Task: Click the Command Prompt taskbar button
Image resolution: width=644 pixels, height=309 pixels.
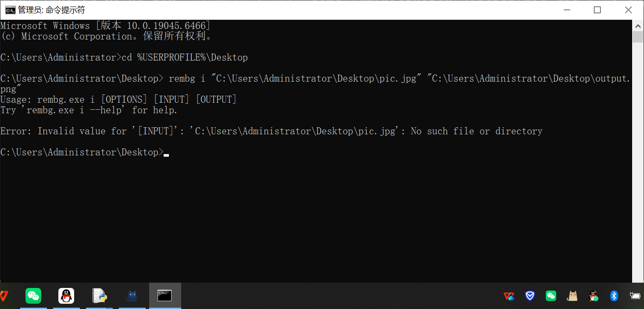Action: click(165, 296)
